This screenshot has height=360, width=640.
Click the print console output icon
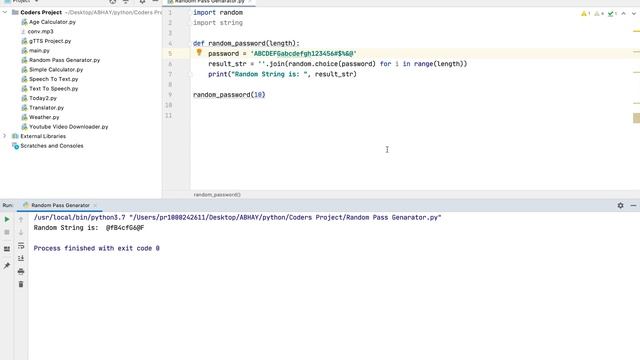click(x=21, y=271)
